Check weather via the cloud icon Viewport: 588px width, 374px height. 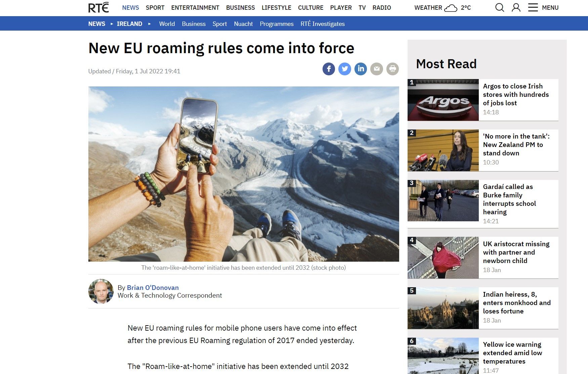pyautogui.click(x=451, y=8)
